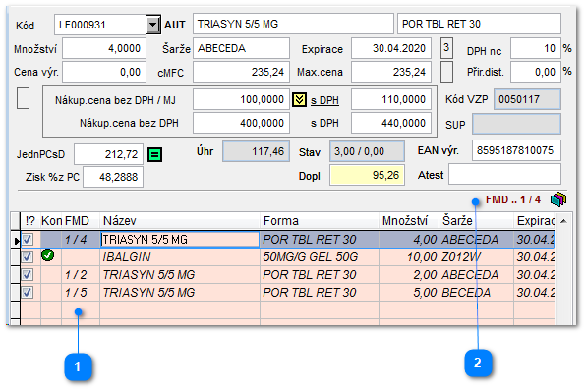Click the green equals icon near JednPCsD
Viewport: 586px width, 392px height.
coord(154,154)
